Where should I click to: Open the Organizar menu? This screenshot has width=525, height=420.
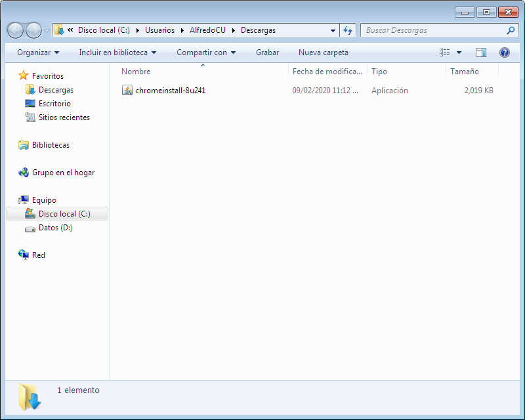pyautogui.click(x=38, y=52)
